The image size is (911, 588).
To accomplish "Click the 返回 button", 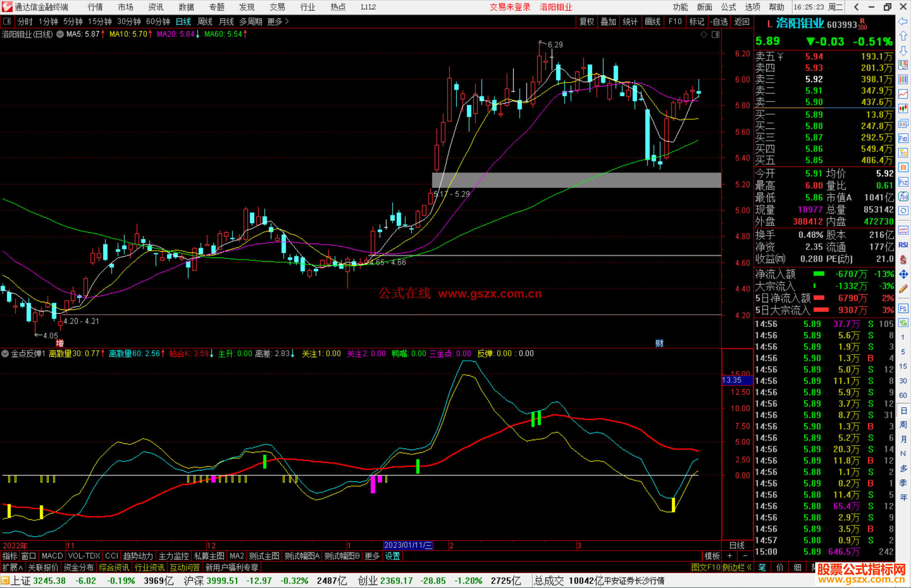I will 741,21.
